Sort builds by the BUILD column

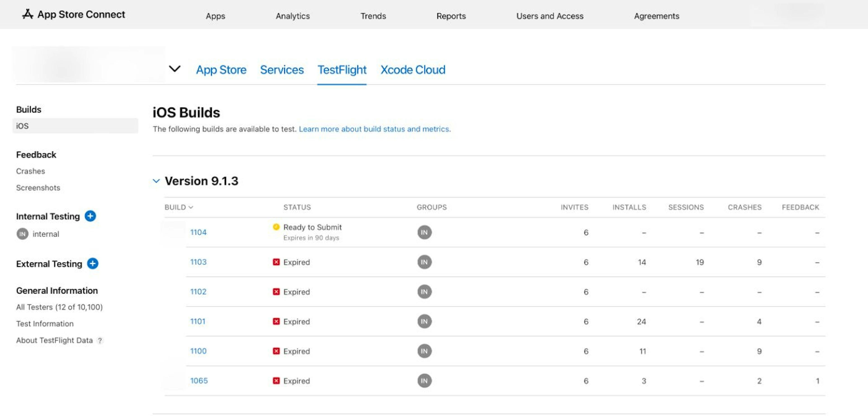click(179, 207)
